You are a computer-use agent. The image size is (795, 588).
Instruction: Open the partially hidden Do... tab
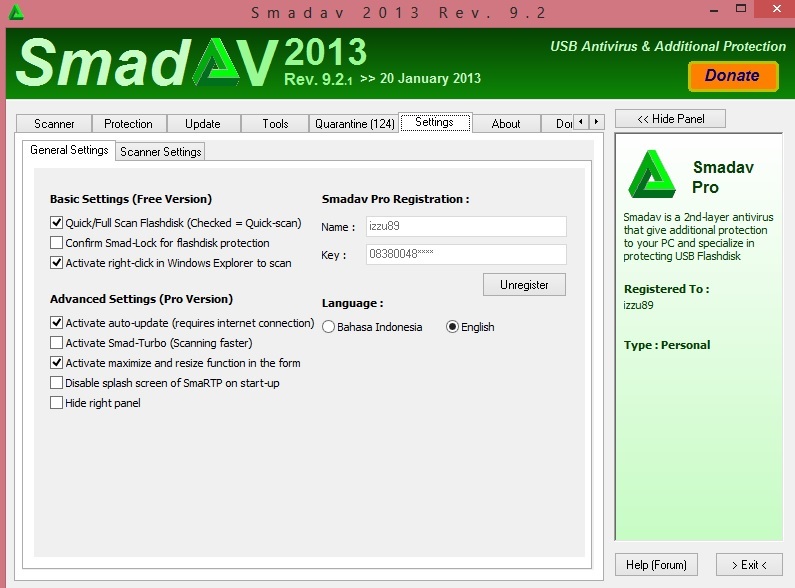point(558,124)
